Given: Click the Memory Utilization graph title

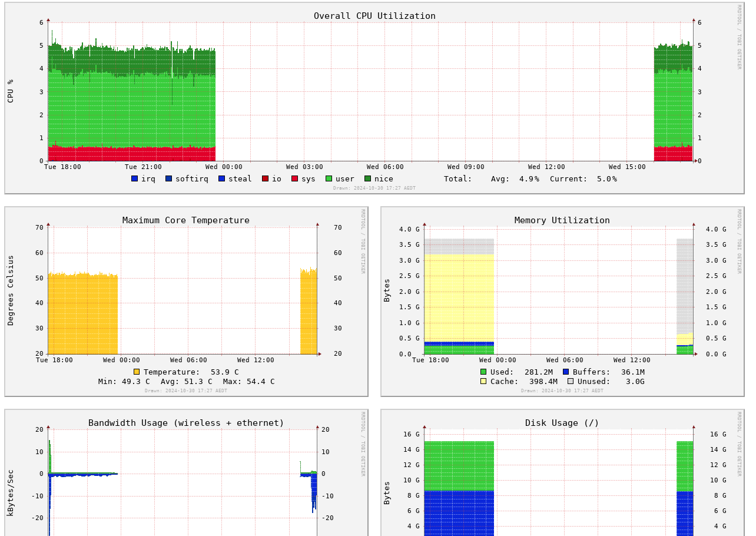Looking at the screenshot, I should point(562,220).
